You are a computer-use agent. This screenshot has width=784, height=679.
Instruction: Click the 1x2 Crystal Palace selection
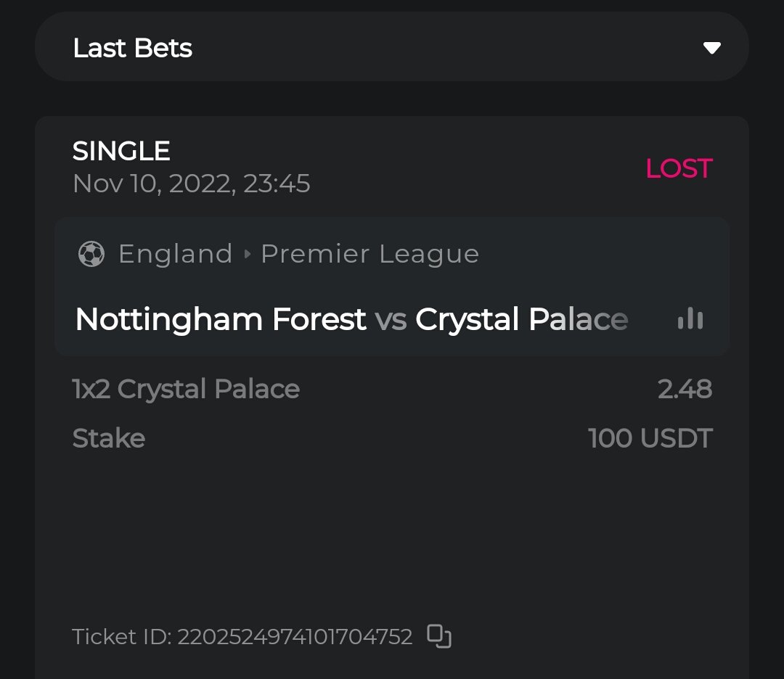(186, 390)
